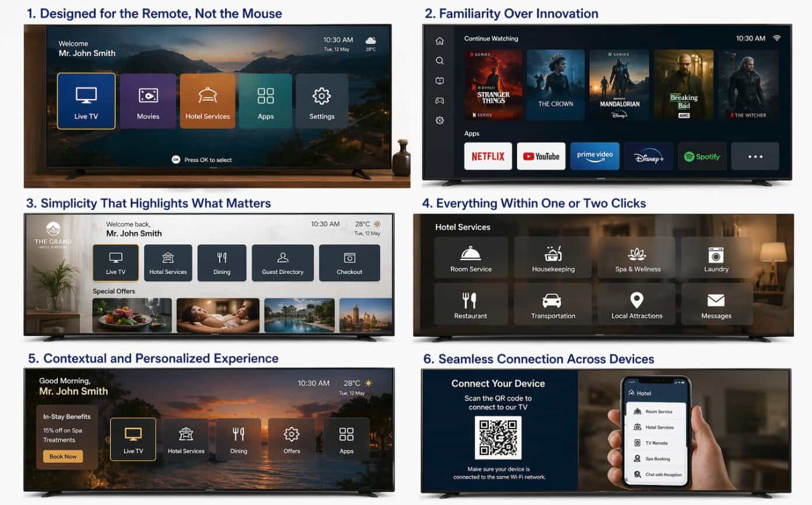The width and height of the screenshot is (812, 505).
Task: Resume The Witcher poster
Action: [748, 85]
